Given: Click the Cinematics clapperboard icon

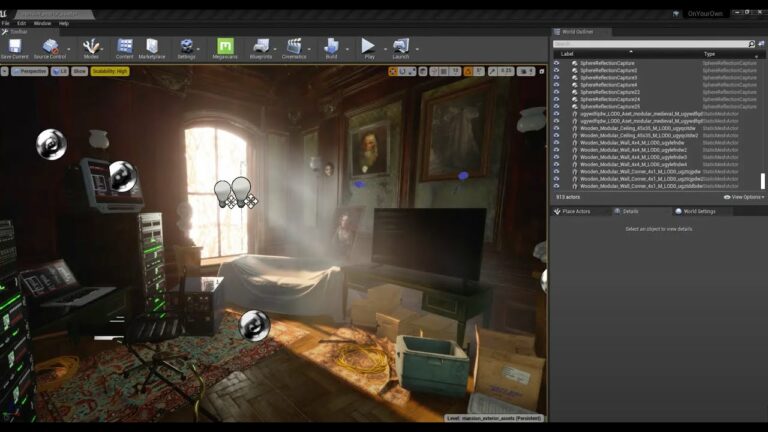Looking at the screenshot, I should [x=294, y=46].
